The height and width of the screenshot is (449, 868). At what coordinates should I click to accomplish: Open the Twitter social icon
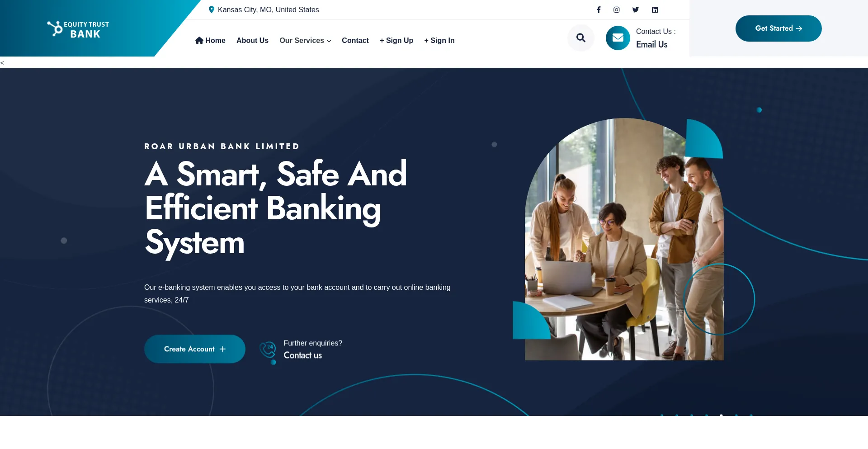pyautogui.click(x=636, y=9)
